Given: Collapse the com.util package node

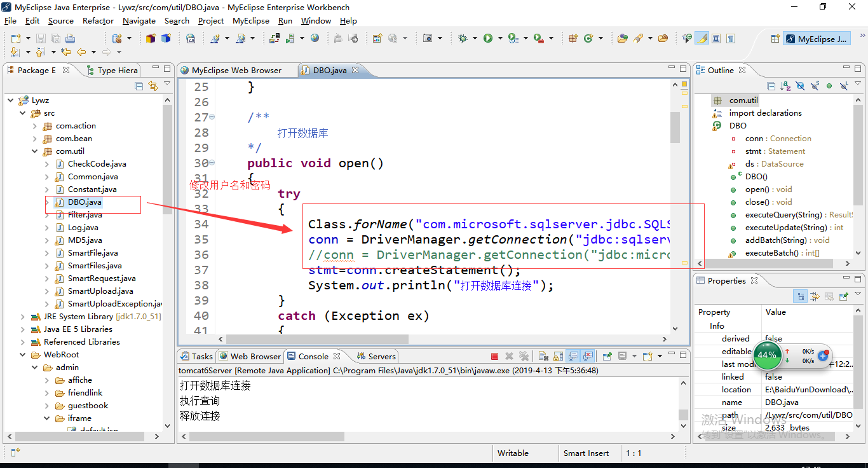Looking at the screenshot, I should coord(35,151).
